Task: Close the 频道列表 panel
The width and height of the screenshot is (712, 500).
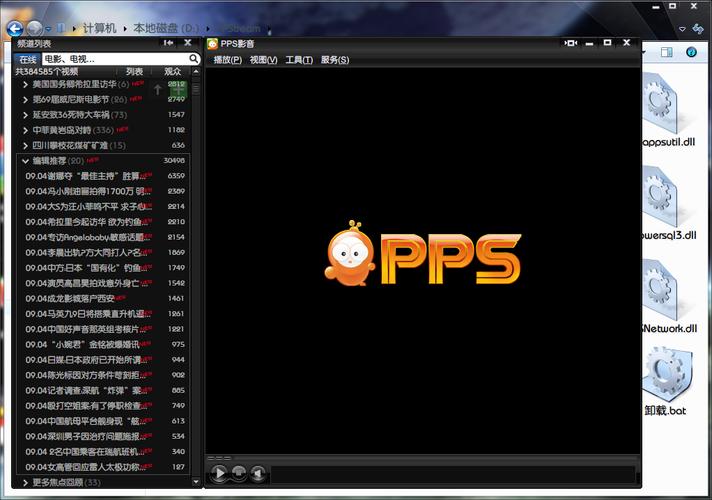Action: click(x=188, y=43)
